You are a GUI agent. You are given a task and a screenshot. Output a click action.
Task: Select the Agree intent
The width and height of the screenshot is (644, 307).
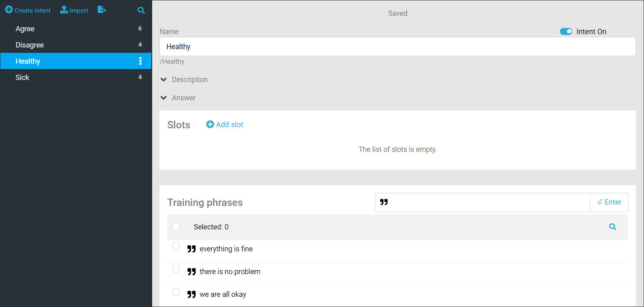coord(25,29)
